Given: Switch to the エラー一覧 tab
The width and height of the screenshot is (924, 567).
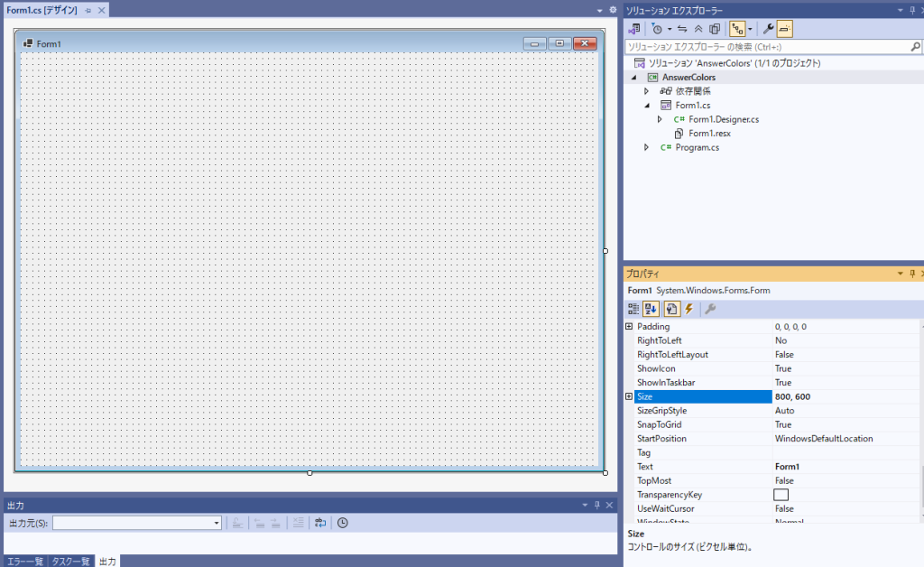Looking at the screenshot, I should coord(24,561).
